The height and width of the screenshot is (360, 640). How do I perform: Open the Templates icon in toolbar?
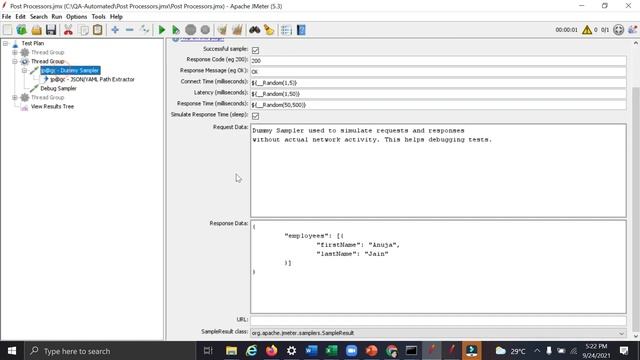point(21,30)
